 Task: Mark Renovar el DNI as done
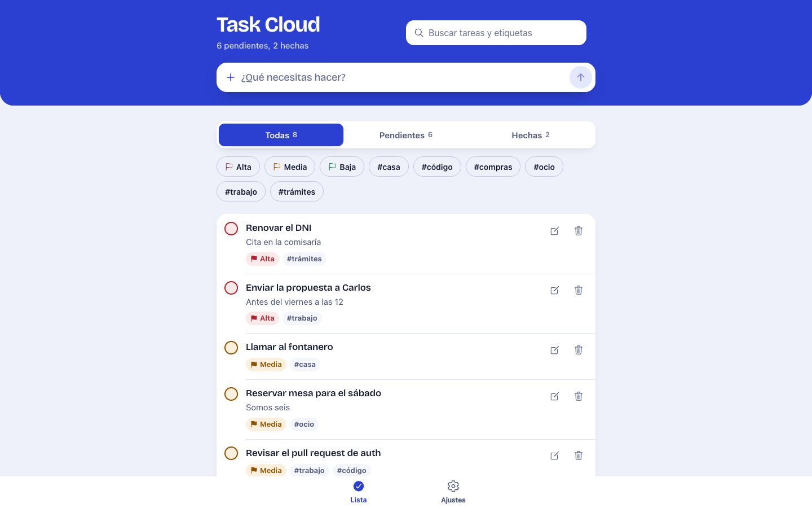coord(231,229)
